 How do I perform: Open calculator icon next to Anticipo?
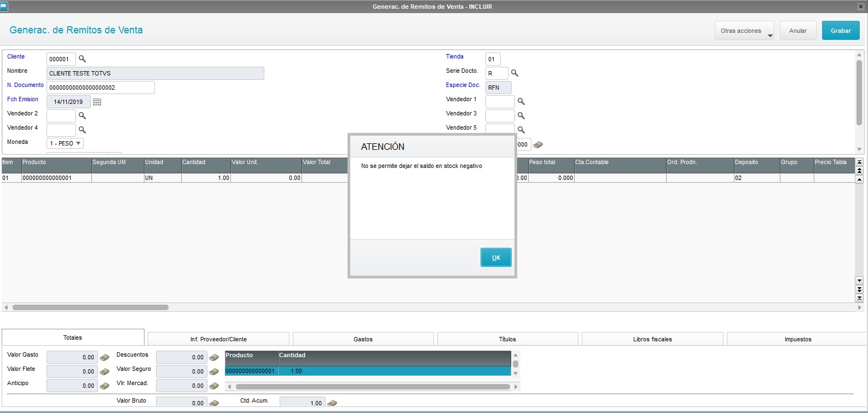[105, 386]
